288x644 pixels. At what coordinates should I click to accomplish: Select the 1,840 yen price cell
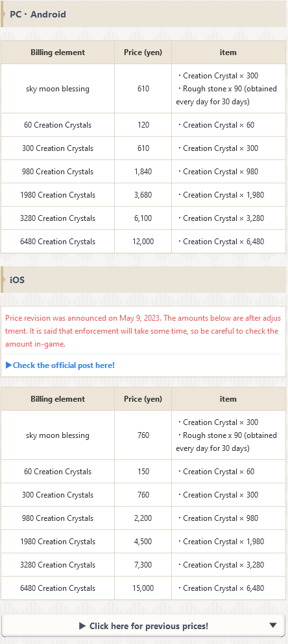coord(143,172)
